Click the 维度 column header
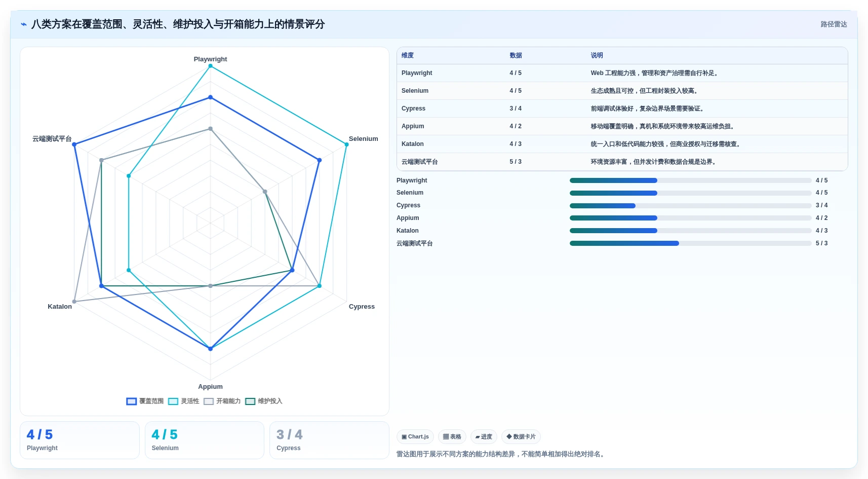This screenshot has width=868, height=479. point(408,56)
